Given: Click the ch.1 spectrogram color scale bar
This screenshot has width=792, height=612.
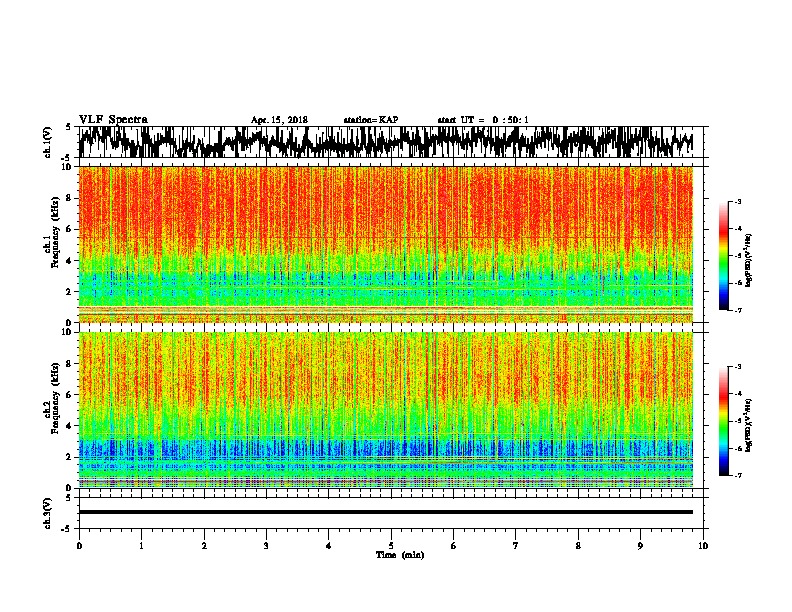Looking at the screenshot, I should coord(724,256).
